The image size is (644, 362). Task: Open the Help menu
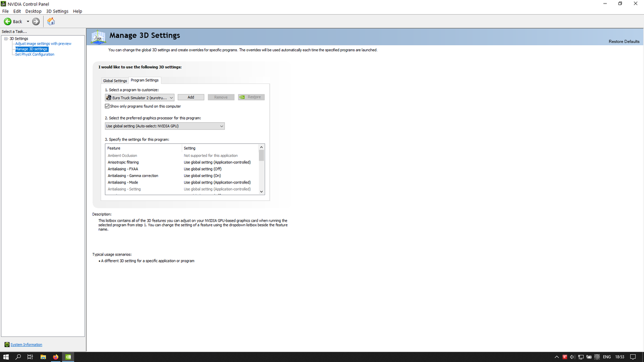(x=77, y=11)
